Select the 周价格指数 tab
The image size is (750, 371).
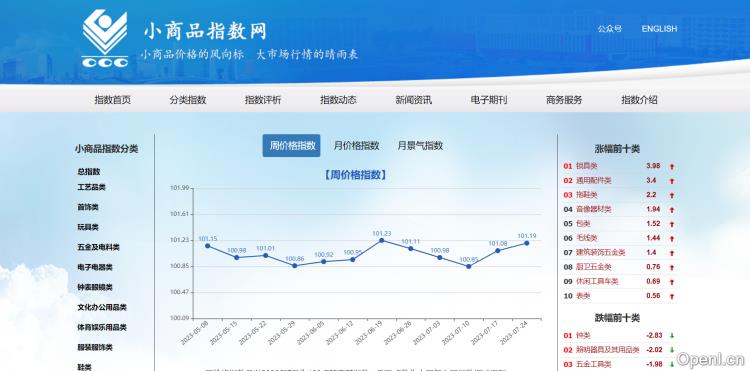[x=291, y=145]
